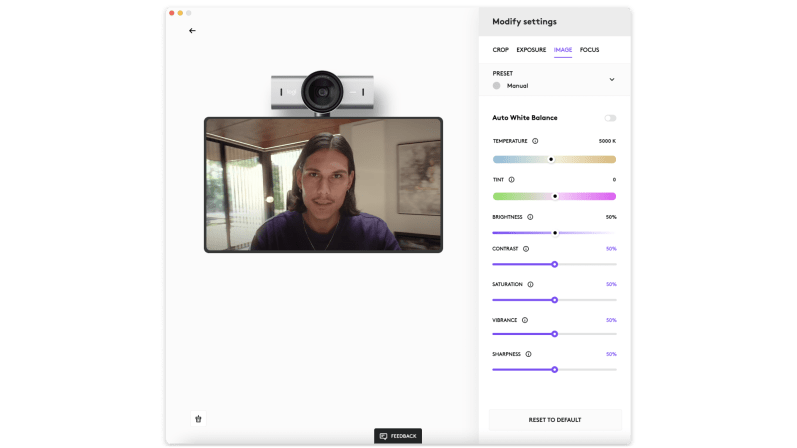Click the info icon next to Vibrance
Screen dimensions: 797x448
[525, 320]
